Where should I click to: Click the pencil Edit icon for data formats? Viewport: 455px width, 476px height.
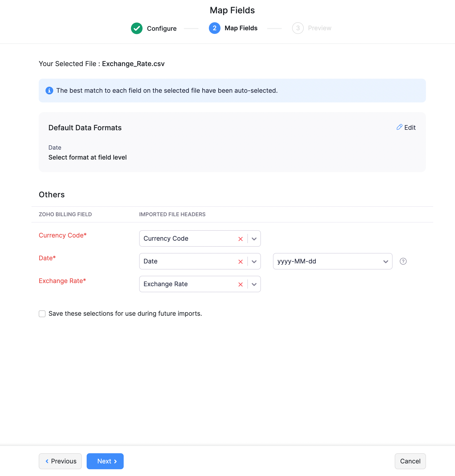(x=399, y=127)
